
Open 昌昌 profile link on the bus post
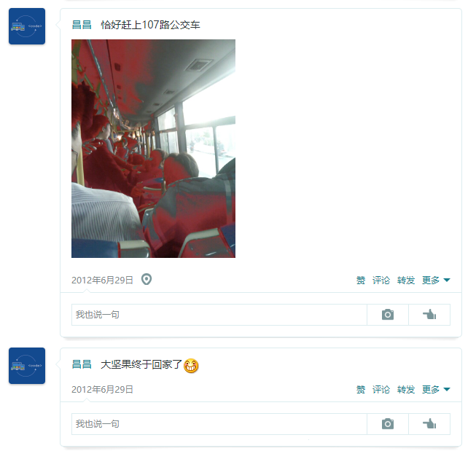82,25
